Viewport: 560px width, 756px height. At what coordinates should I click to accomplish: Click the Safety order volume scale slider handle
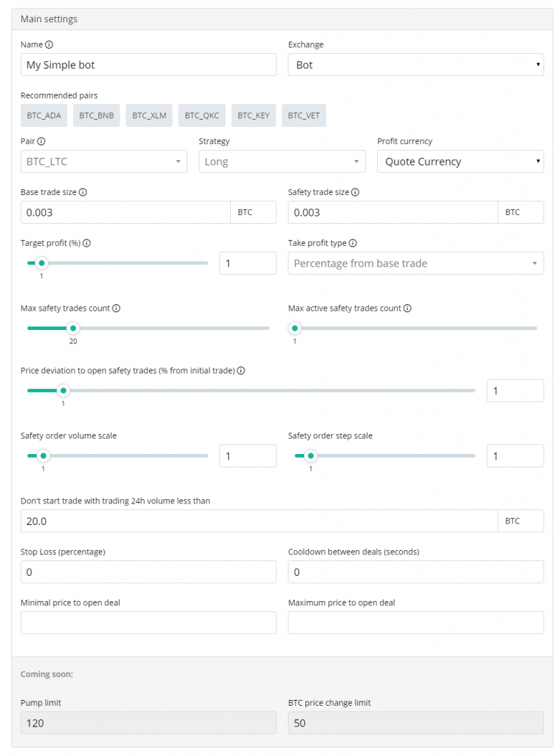42,456
